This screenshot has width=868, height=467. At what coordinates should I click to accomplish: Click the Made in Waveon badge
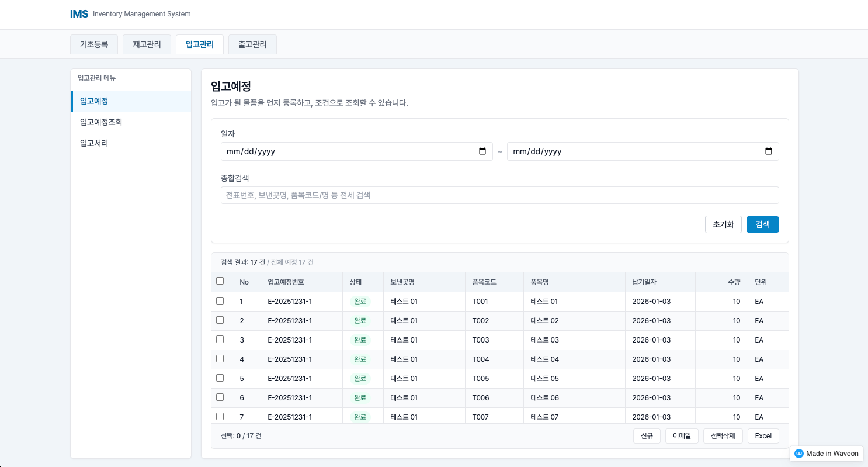coord(827,454)
